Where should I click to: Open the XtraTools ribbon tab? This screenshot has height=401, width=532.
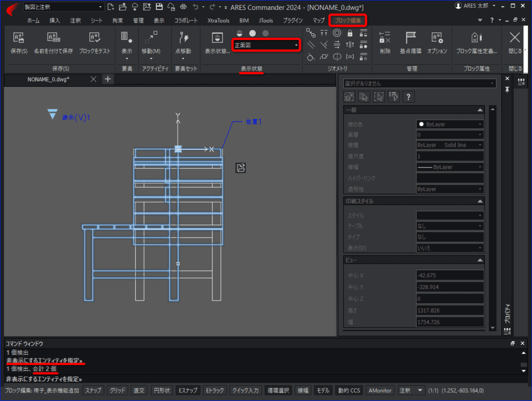pos(219,21)
